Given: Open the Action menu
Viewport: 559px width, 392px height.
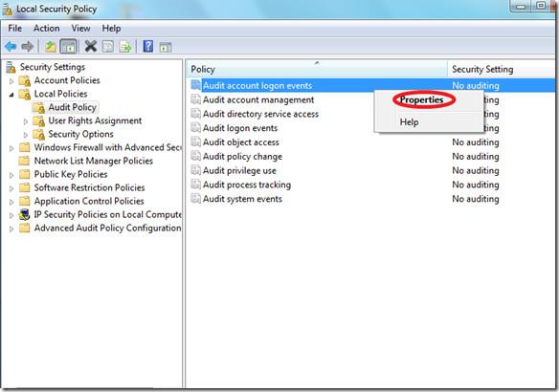Looking at the screenshot, I should coord(46,28).
